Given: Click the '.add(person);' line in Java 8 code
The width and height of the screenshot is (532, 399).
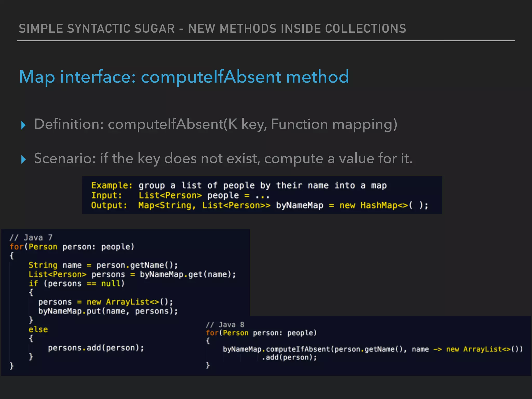Looking at the screenshot, I should point(289,358).
